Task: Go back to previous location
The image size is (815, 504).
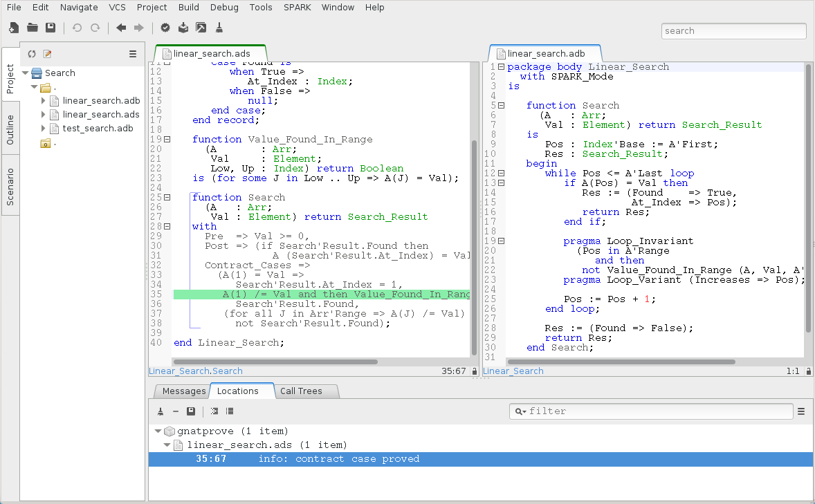Action: point(121,28)
